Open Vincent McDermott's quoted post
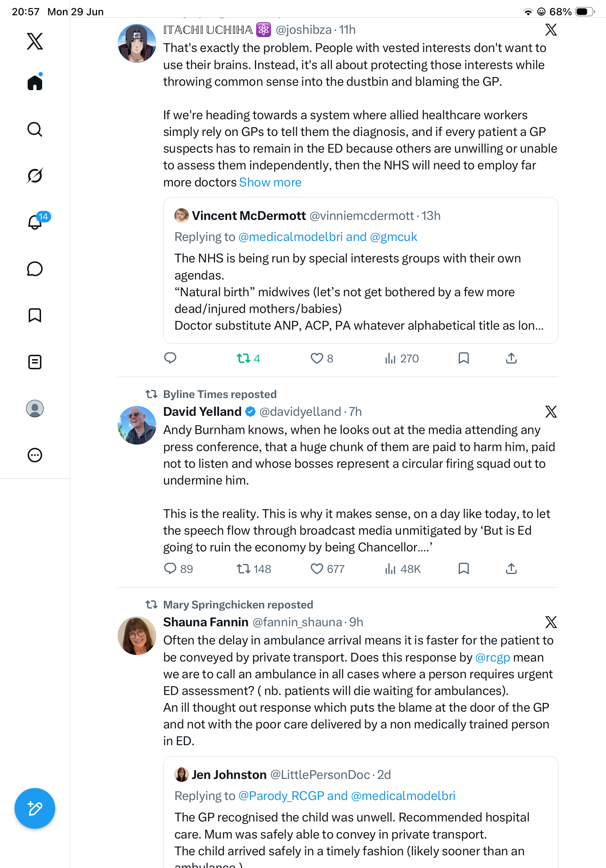 pyautogui.click(x=360, y=270)
